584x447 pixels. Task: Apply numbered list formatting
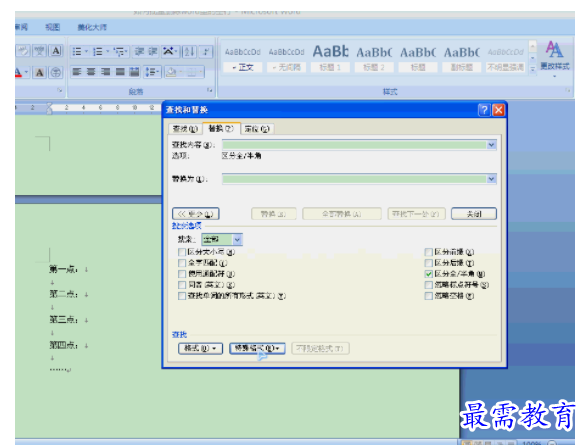pyautogui.click(x=98, y=51)
